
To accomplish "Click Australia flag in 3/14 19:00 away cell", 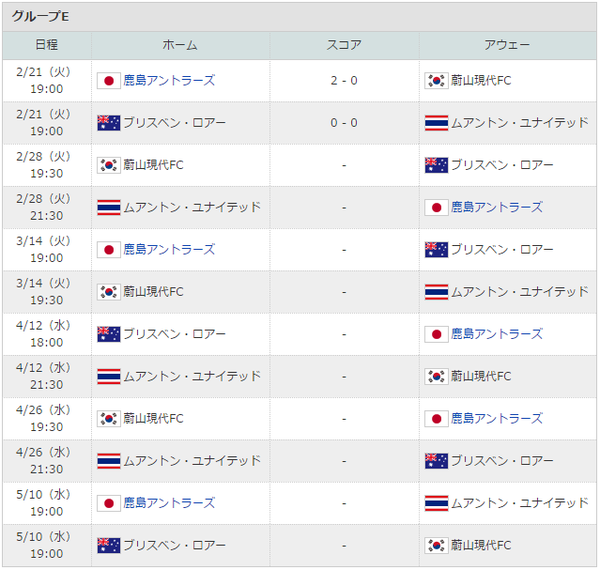I will click(x=436, y=250).
